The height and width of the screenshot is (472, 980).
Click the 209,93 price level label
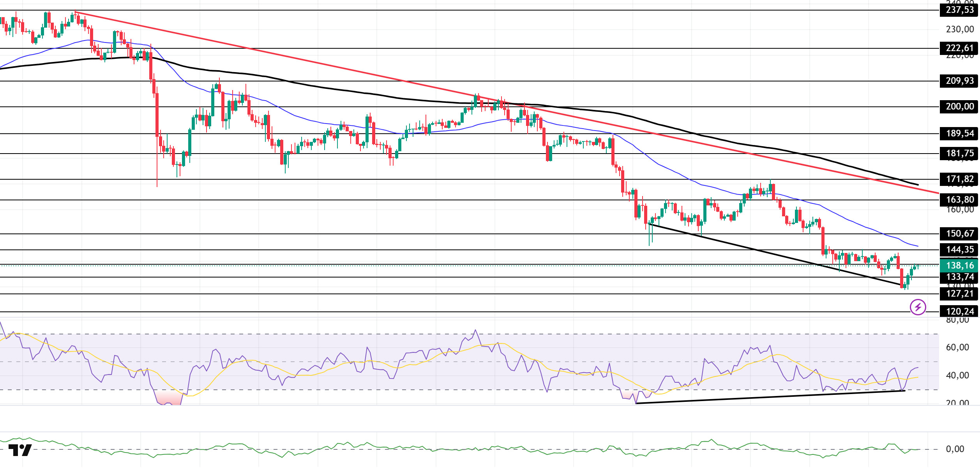tap(959, 81)
